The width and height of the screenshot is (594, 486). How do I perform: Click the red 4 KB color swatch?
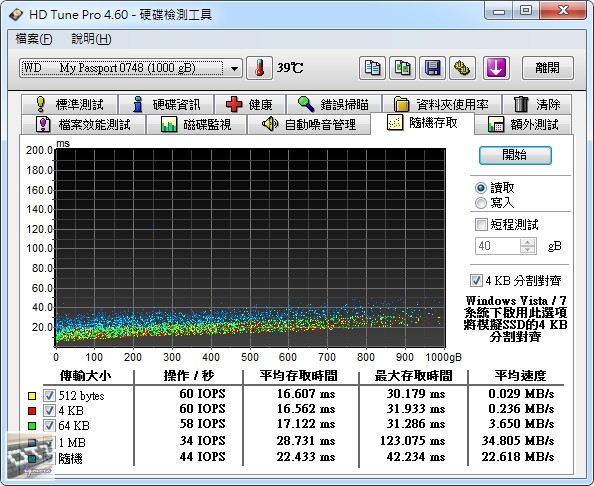click(32, 411)
